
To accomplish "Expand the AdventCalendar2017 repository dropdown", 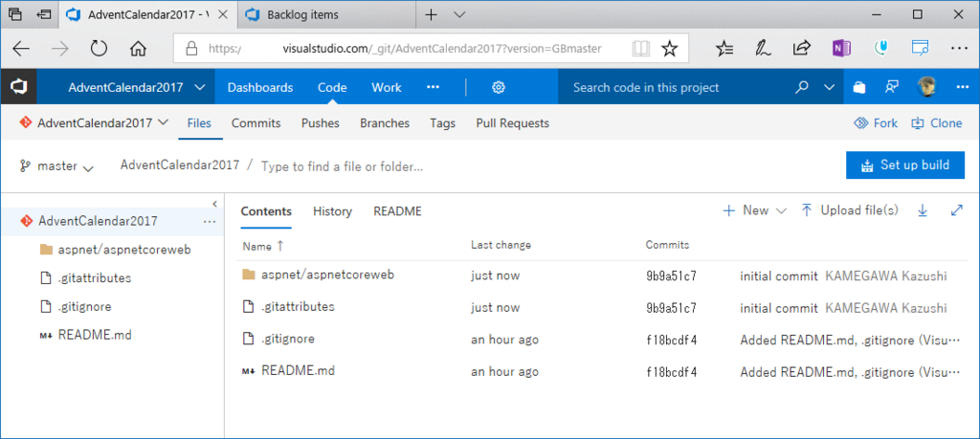I will click(x=164, y=122).
